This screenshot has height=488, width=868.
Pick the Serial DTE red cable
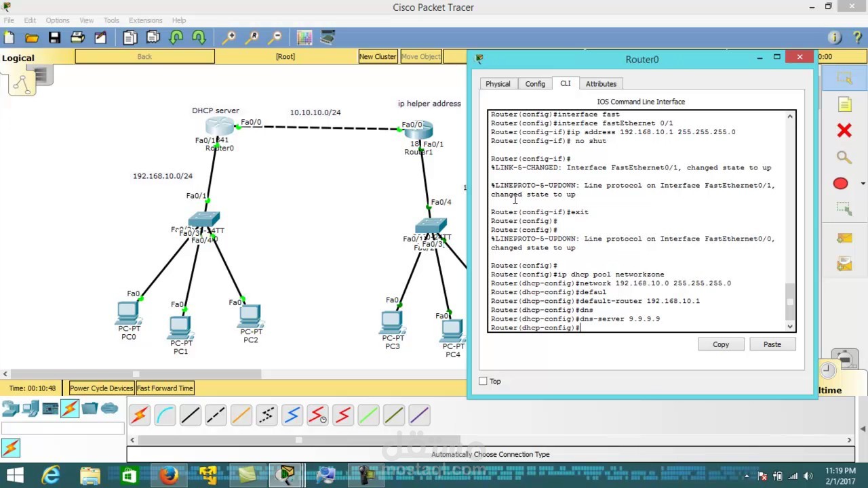[343, 414]
